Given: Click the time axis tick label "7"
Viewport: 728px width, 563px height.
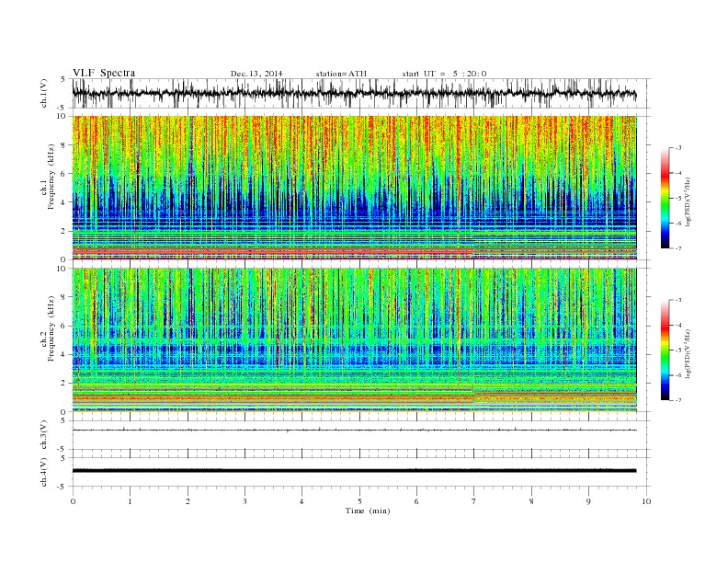Looking at the screenshot, I should click(474, 501).
